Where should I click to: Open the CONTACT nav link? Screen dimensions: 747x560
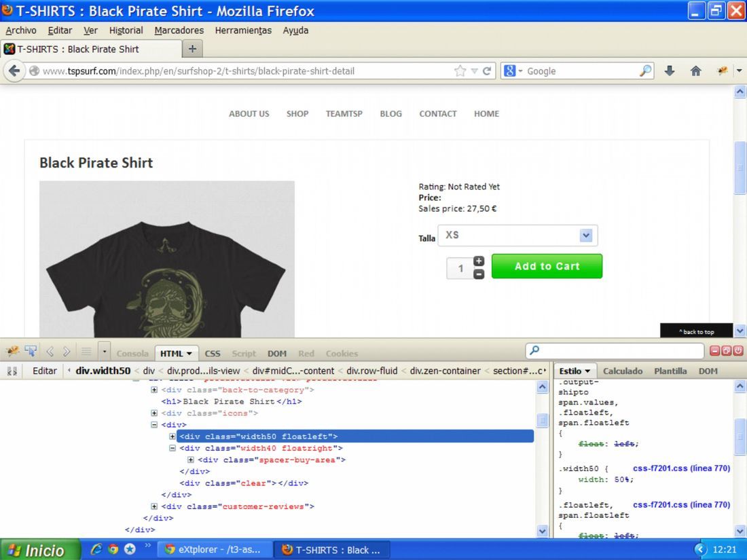(x=438, y=114)
